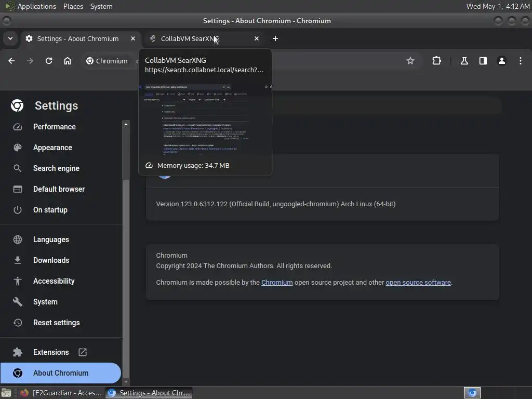
Task: Select About Chromium in the sidebar
Action: 61,373
